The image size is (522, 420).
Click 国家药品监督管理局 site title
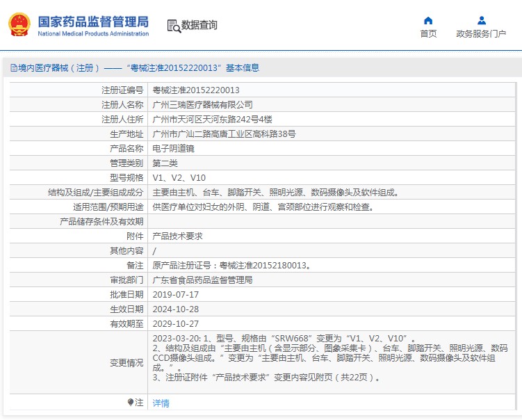[93, 22]
